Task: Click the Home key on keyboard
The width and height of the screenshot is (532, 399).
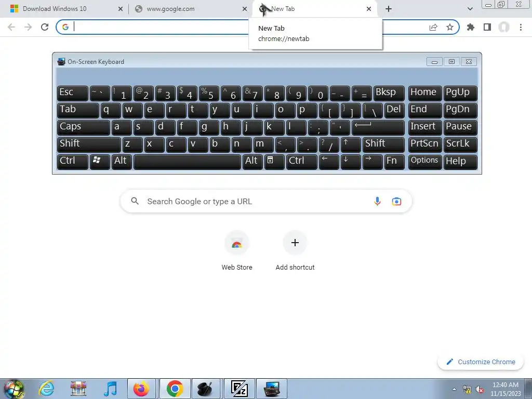Action: (425, 94)
